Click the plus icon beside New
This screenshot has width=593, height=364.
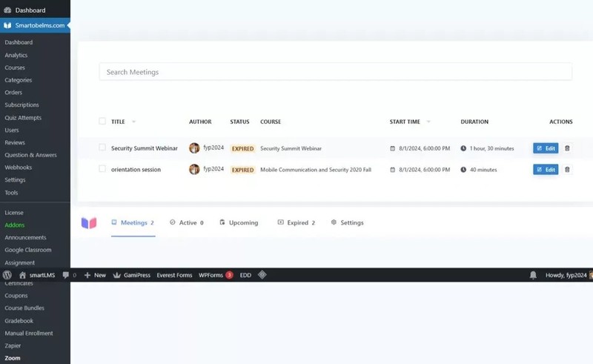(x=87, y=275)
